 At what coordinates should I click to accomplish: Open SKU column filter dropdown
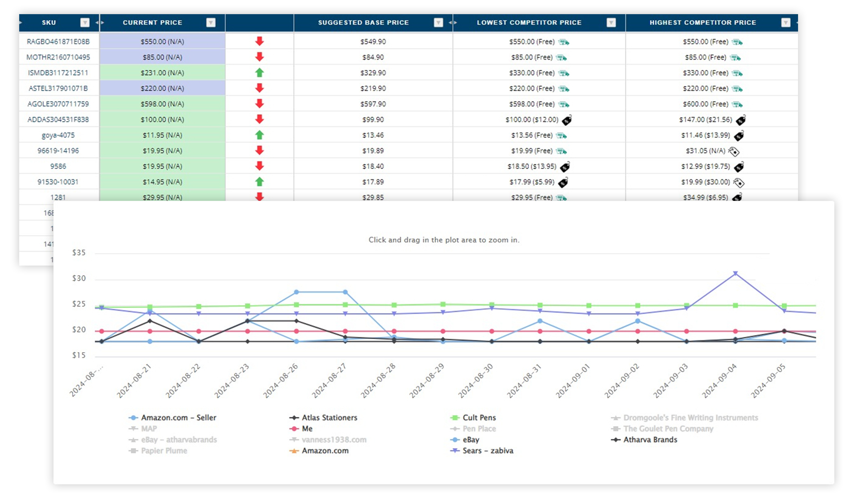tap(85, 22)
